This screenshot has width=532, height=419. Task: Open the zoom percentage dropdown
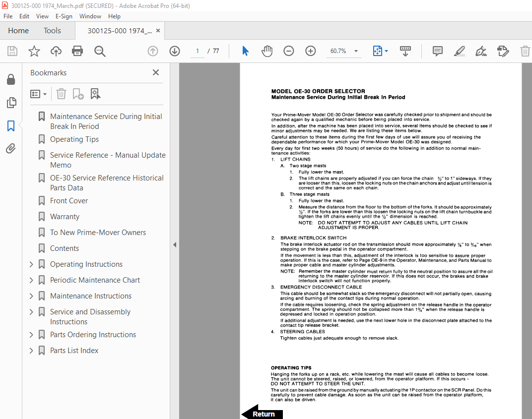355,51
